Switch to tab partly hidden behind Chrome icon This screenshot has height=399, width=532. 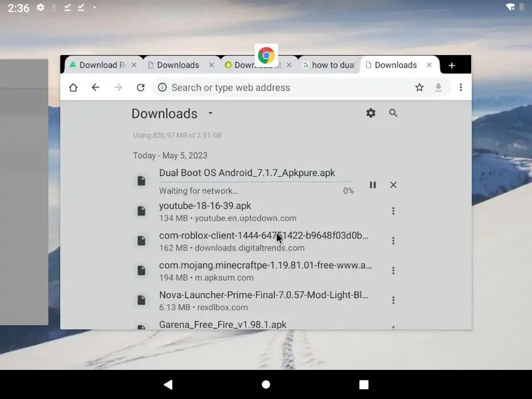[253, 65]
